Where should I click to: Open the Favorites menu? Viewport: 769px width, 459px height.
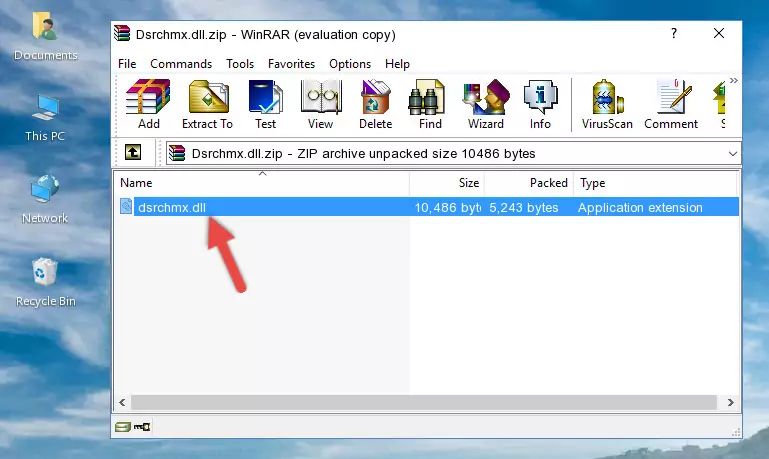(x=291, y=64)
